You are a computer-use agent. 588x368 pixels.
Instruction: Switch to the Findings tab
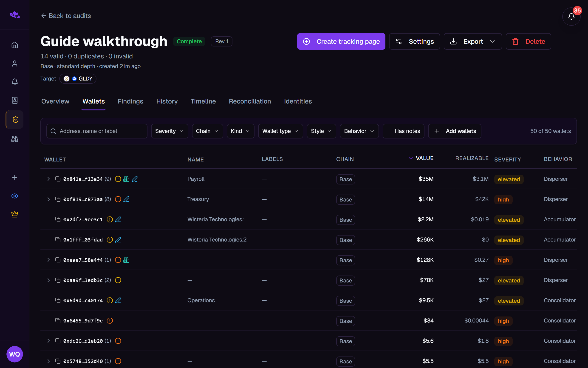pos(130,101)
